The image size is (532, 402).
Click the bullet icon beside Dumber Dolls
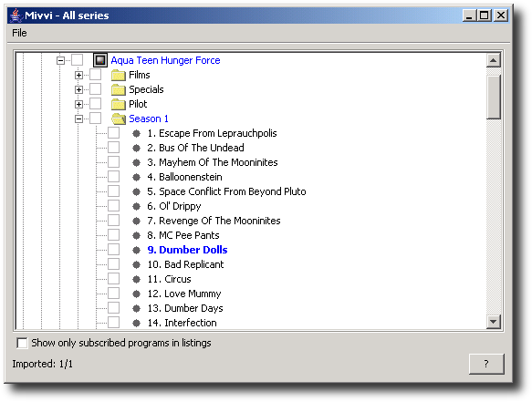pyautogui.click(x=136, y=250)
